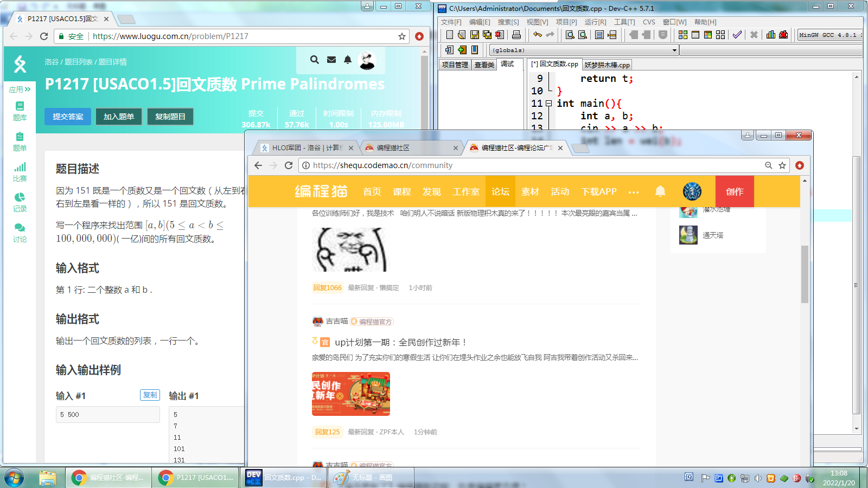This screenshot has width=868, height=488.
Task: Open the Luogu mail envelope icon
Action: click(331, 60)
